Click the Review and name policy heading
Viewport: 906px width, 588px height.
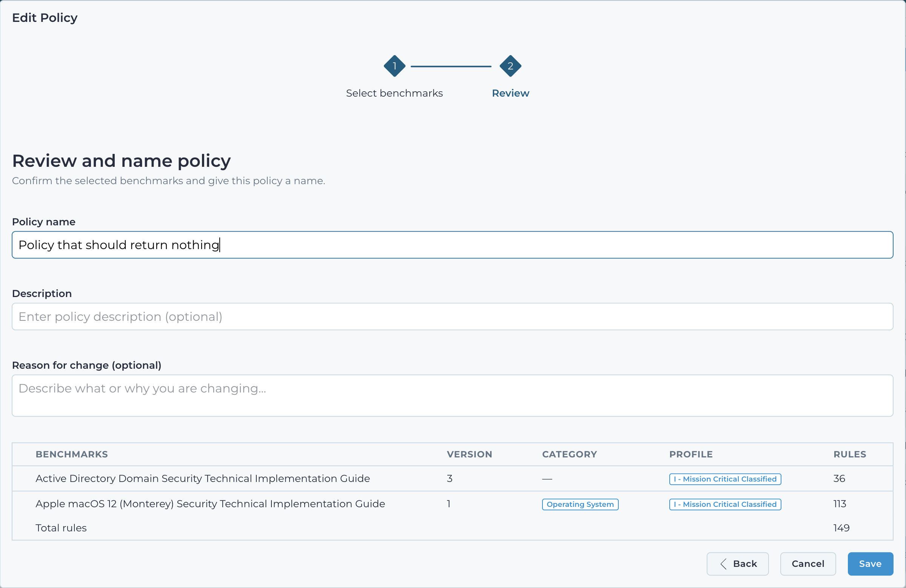point(122,161)
